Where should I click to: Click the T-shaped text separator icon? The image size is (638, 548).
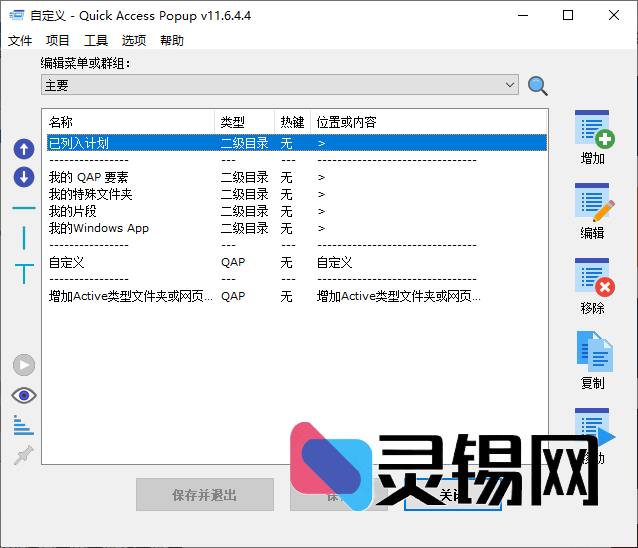coord(24,273)
